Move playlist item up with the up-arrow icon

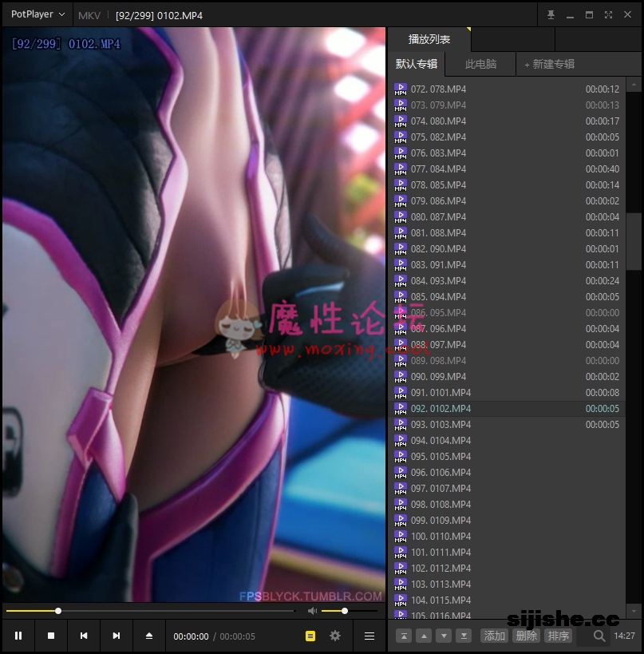pos(424,636)
